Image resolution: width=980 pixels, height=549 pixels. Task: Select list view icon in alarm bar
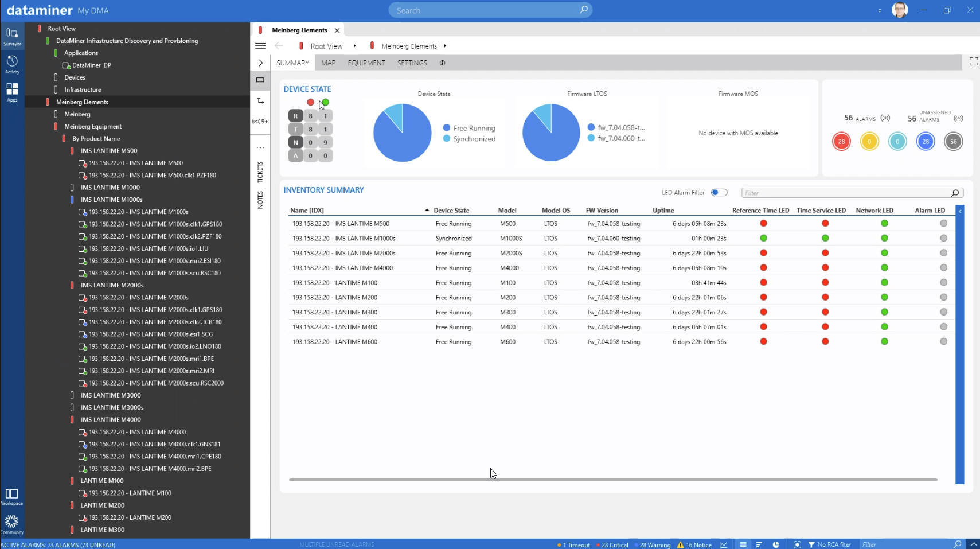743,544
